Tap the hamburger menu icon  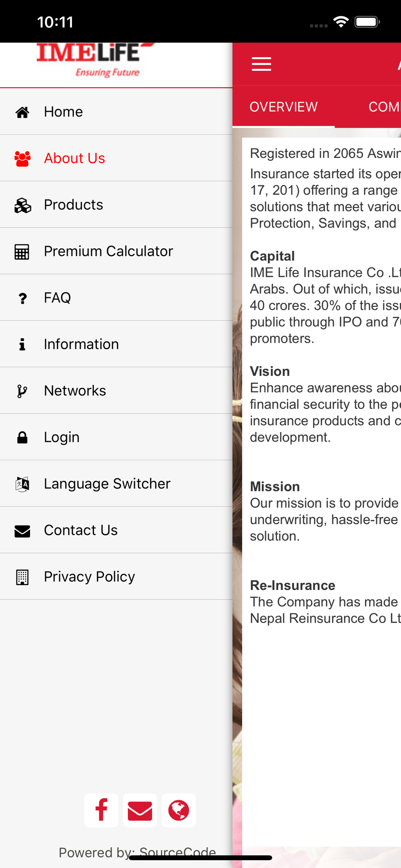click(261, 64)
